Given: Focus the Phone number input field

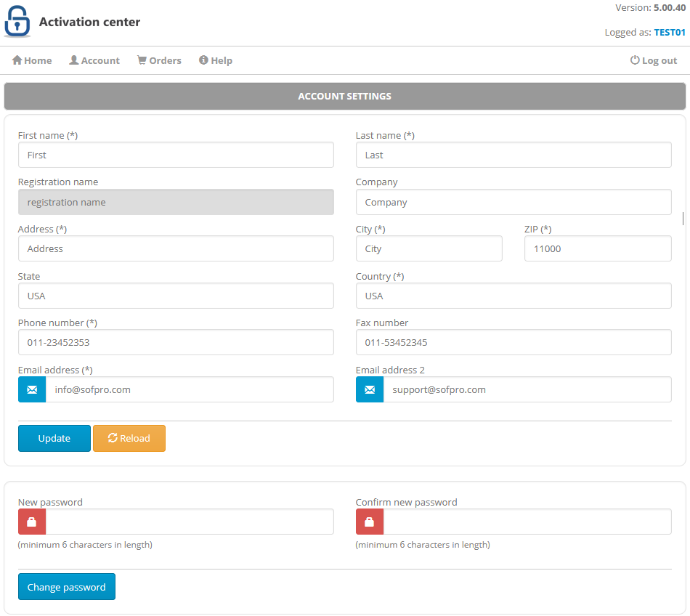Looking at the screenshot, I should pyautogui.click(x=176, y=342).
